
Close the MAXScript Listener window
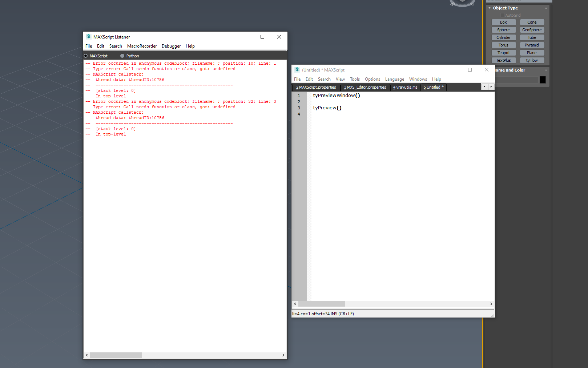pos(279,37)
